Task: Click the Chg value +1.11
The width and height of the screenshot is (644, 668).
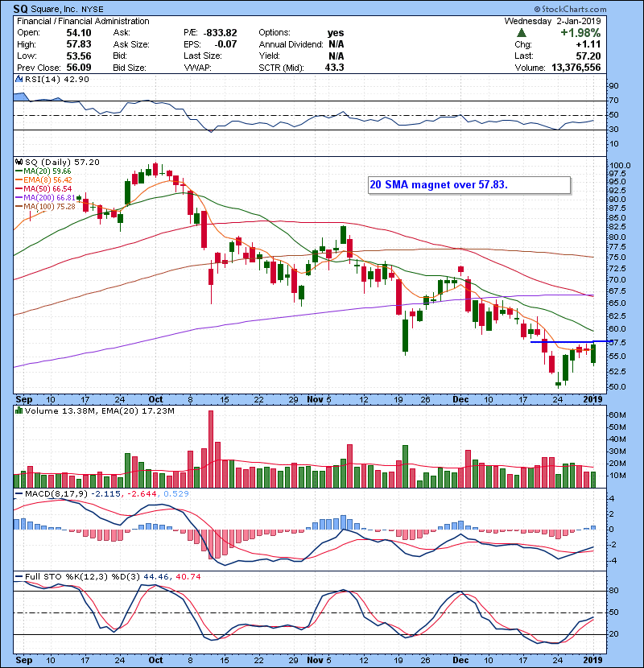Action: [588, 44]
